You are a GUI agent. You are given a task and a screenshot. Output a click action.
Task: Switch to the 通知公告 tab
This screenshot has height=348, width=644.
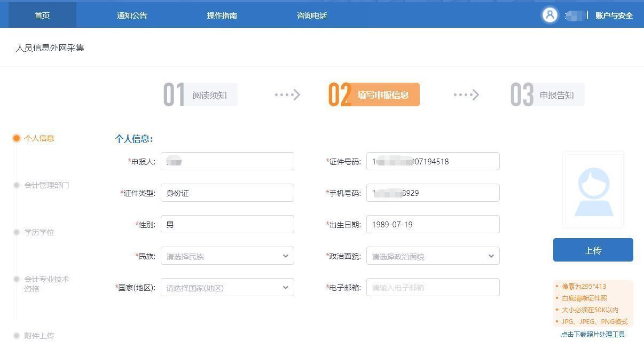click(x=130, y=15)
